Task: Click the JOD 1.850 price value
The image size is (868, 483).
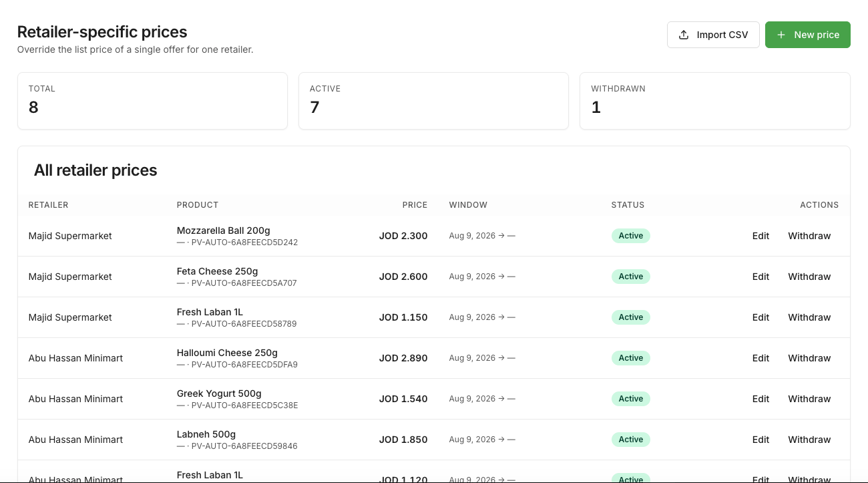Action: pos(403,440)
